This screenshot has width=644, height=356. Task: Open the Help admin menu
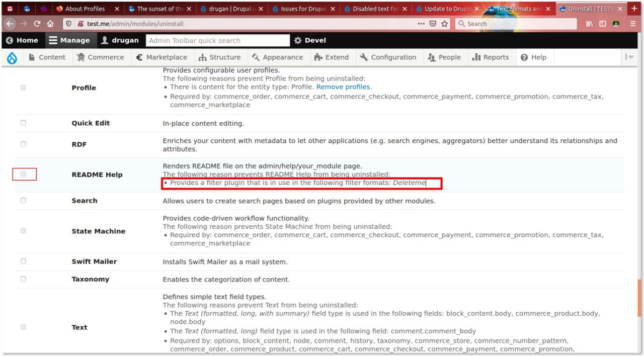(x=533, y=57)
